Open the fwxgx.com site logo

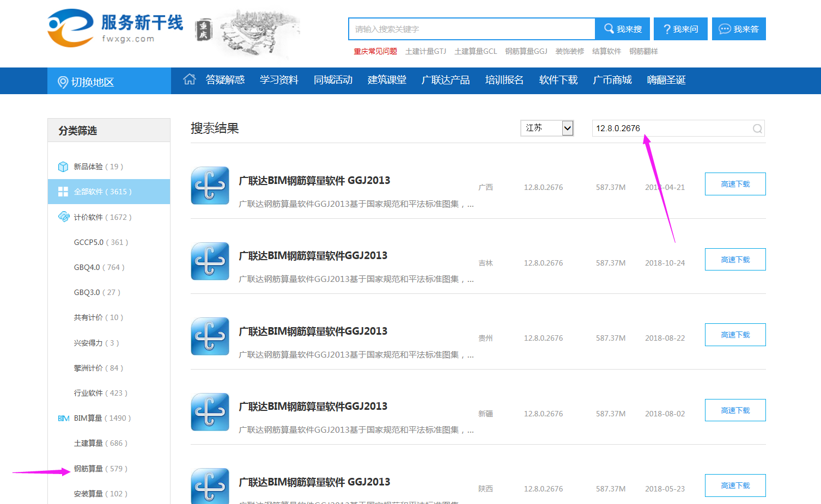coord(115,28)
